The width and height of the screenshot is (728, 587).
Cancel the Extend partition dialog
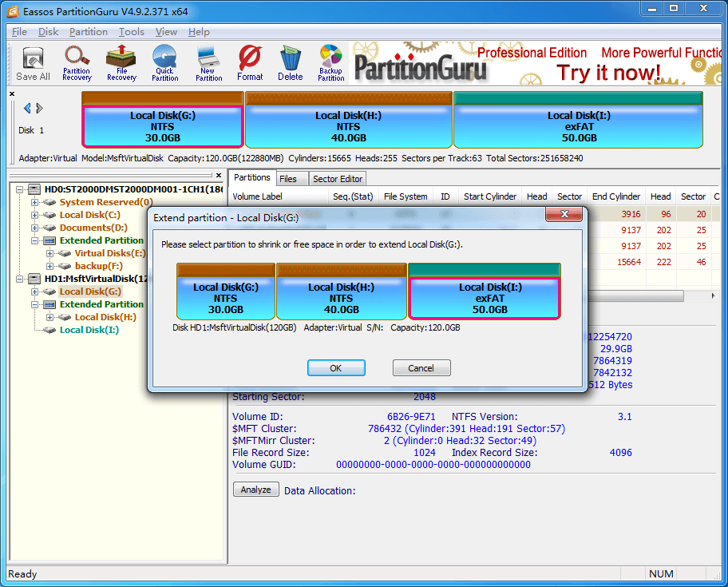(421, 368)
